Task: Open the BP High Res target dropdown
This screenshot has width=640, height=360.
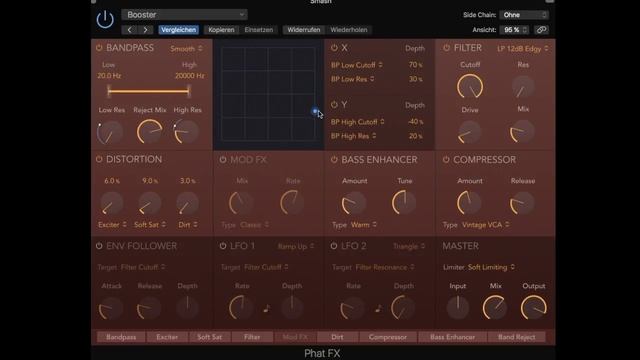Action: pyautogui.click(x=353, y=136)
